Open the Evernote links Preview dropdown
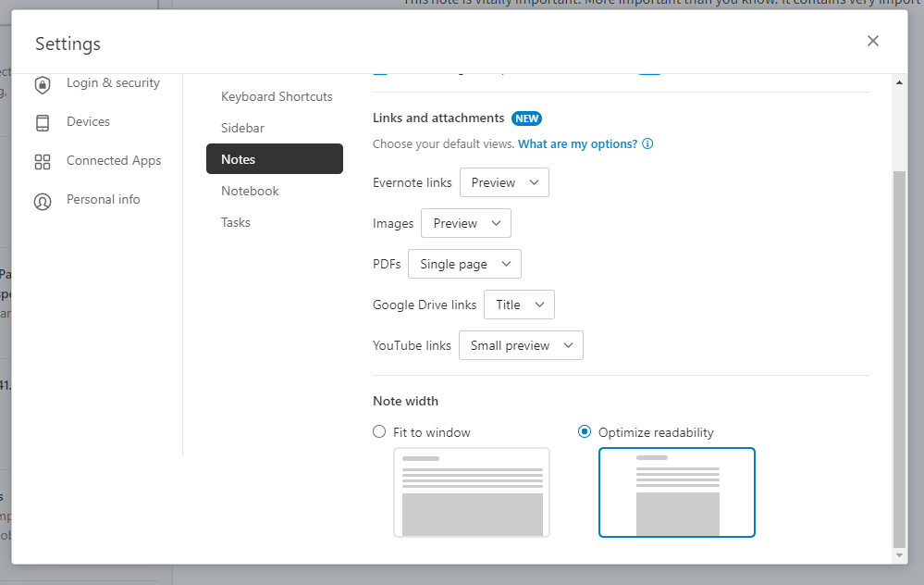The height and width of the screenshot is (585, 924). pyautogui.click(x=504, y=182)
